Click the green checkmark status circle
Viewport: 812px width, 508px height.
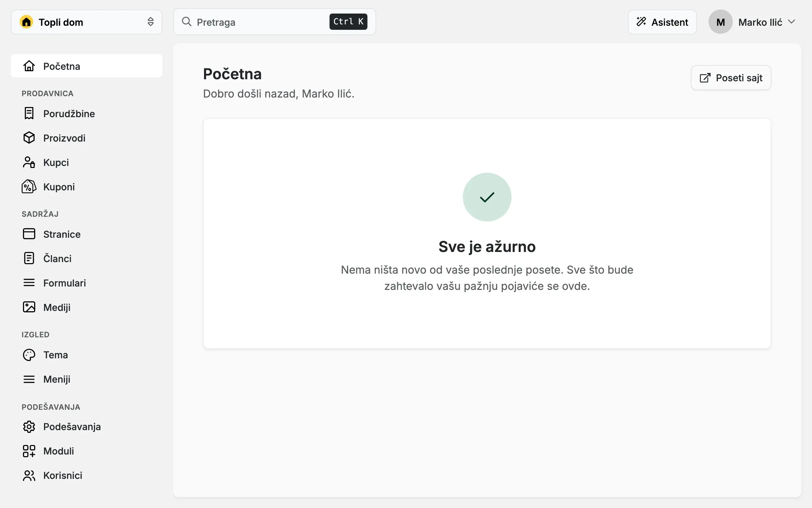coord(487,197)
